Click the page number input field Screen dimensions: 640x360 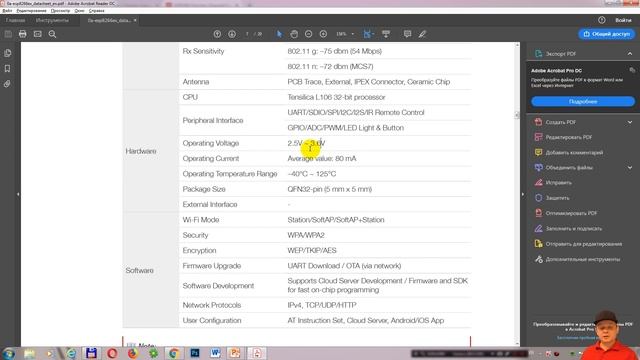pyautogui.click(x=247, y=34)
